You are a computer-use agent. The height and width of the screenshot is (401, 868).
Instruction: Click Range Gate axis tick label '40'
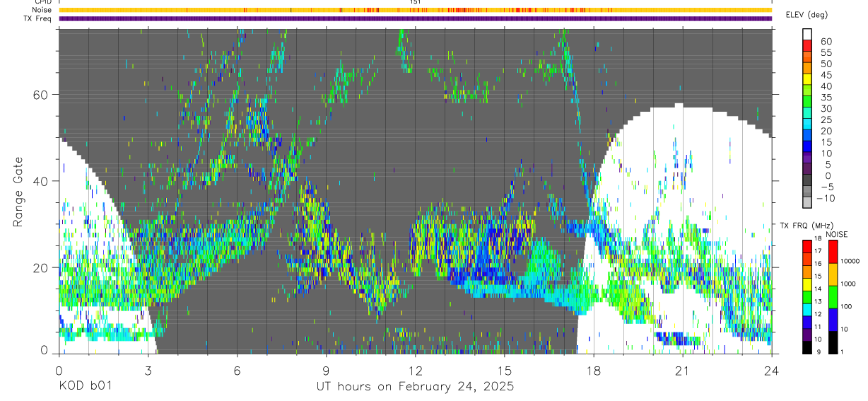41,181
